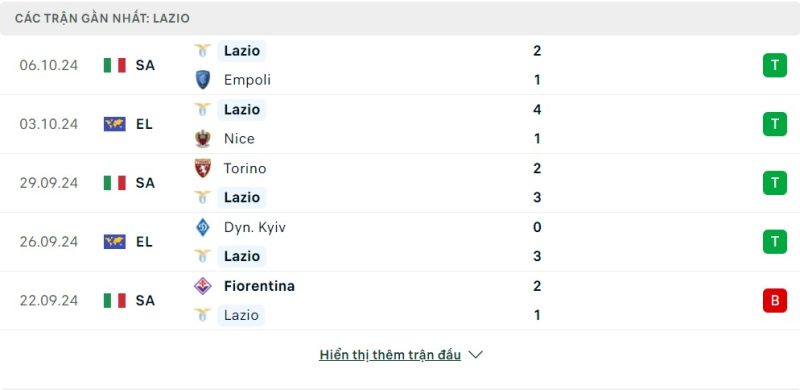Click the Empoli club crest icon
The width and height of the screenshot is (800, 390).
203,80
